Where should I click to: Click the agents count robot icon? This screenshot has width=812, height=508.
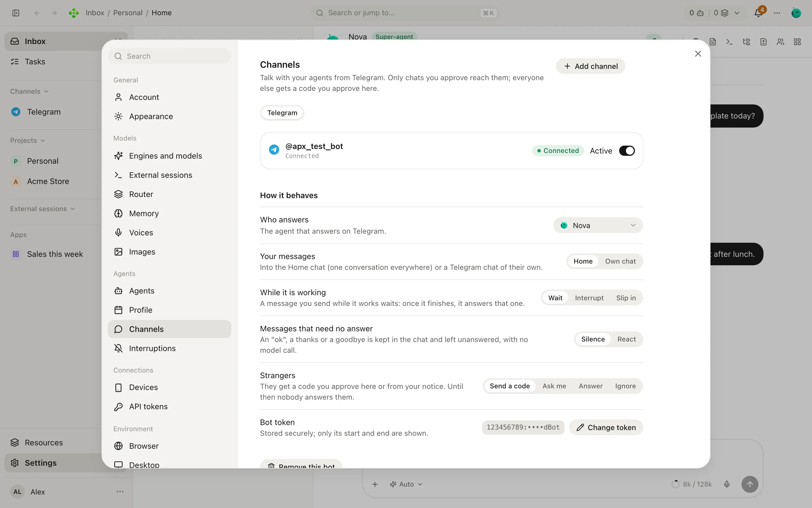point(701,13)
